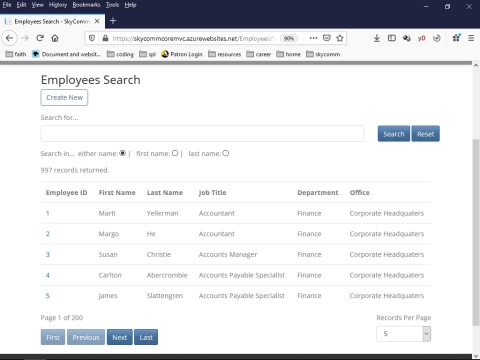
Task: Open Document and website bookmark
Action: click(x=66, y=54)
